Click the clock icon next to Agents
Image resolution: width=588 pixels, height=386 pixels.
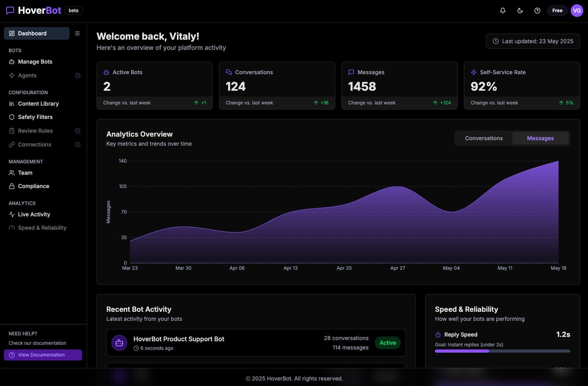(x=77, y=75)
